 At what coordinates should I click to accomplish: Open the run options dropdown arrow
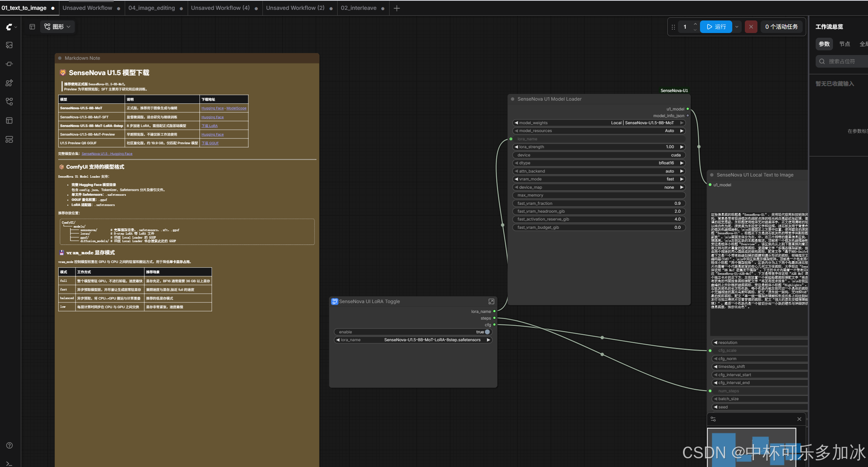pyautogui.click(x=737, y=27)
